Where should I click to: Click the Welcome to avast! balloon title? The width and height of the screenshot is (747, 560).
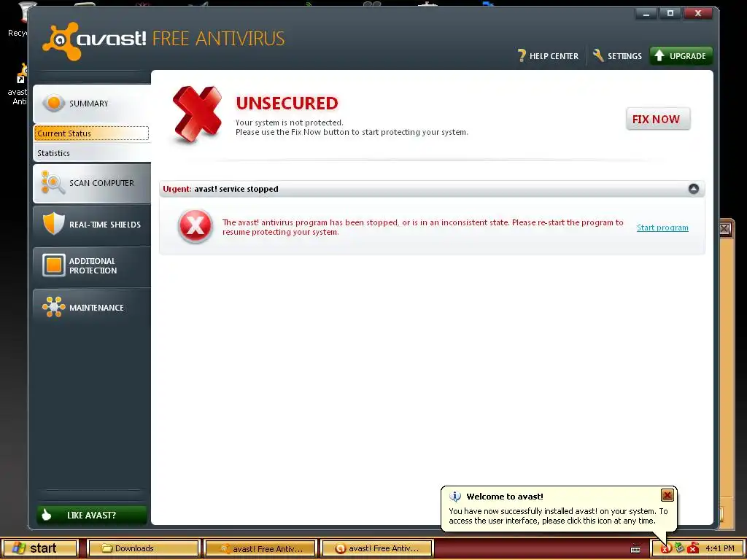tap(505, 496)
